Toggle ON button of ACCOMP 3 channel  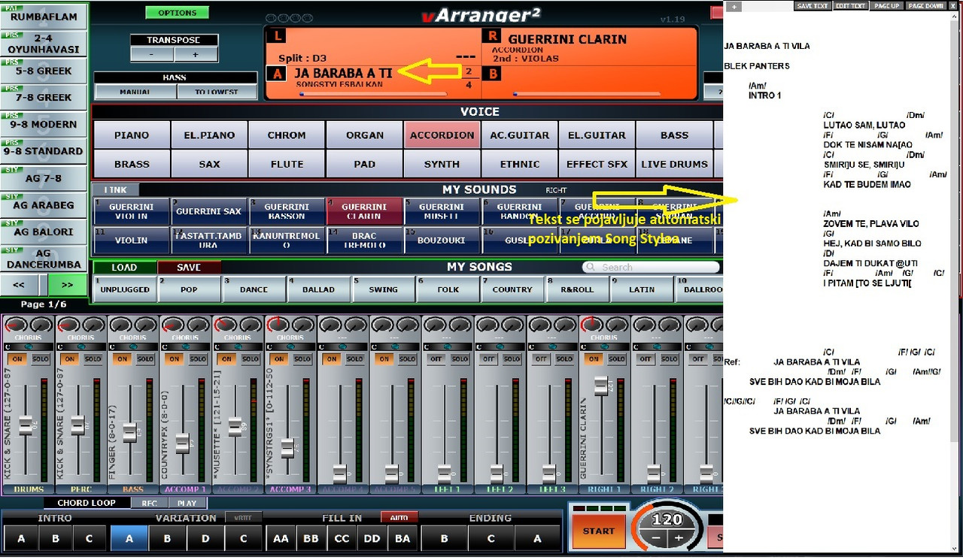[279, 359]
